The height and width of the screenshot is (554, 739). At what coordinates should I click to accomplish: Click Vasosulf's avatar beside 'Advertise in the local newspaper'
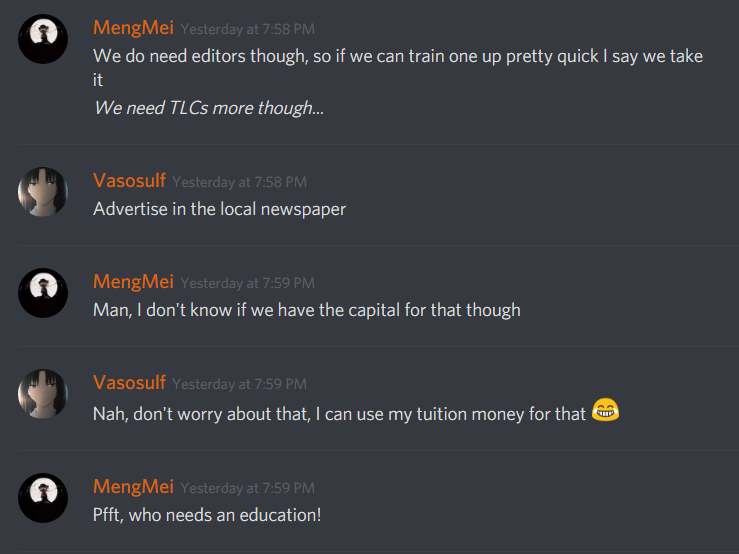click(43, 192)
